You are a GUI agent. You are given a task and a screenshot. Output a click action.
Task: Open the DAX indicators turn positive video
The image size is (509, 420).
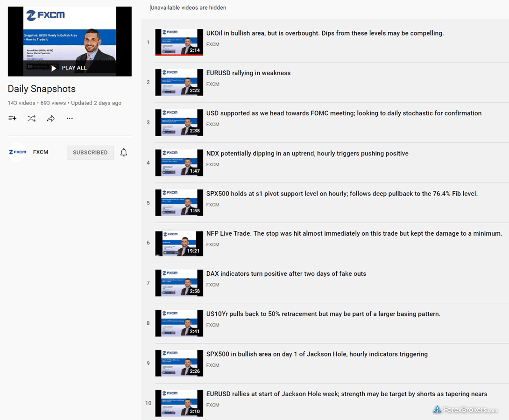(x=286, y=274)
